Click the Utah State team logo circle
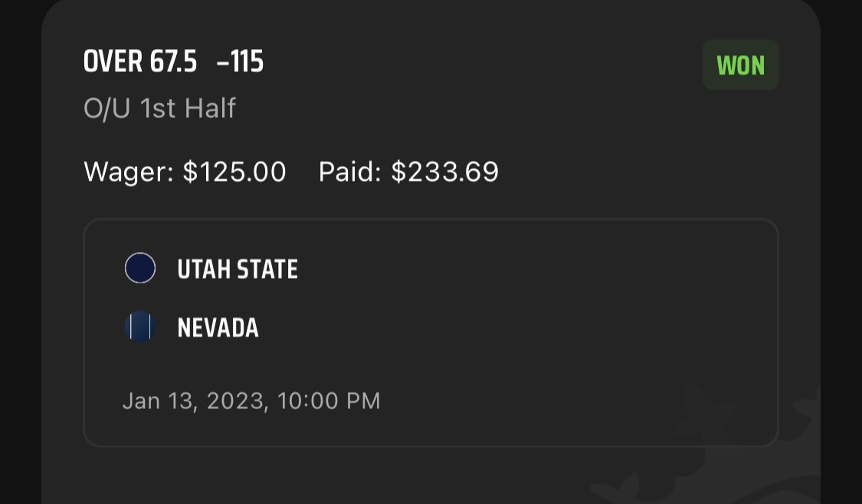The image size is (862, 504). 140,267
